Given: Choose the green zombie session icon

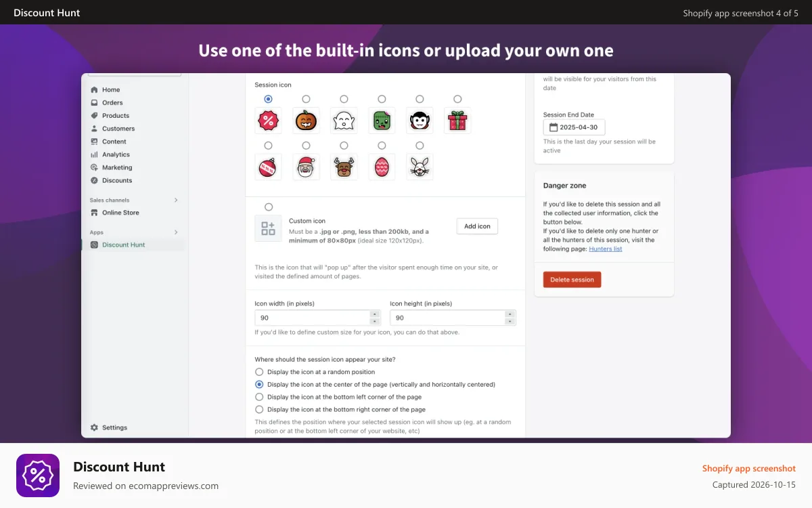Looking at the screenshot, I should (x=382, y=121).
